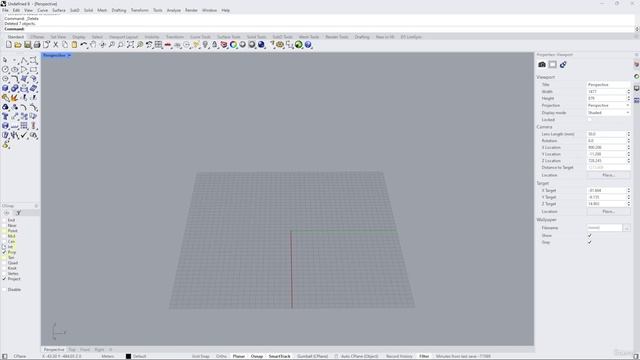Click the padlock Lock objects icon
The image size is (640, 360).
214,44
